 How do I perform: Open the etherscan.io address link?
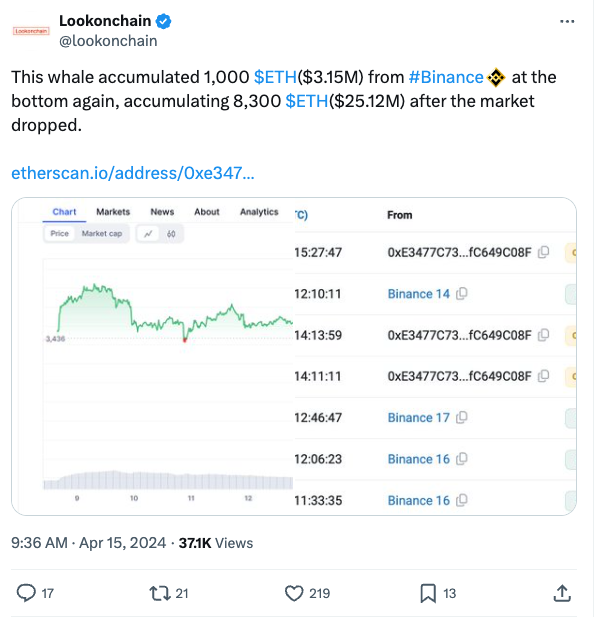point(133,173)
